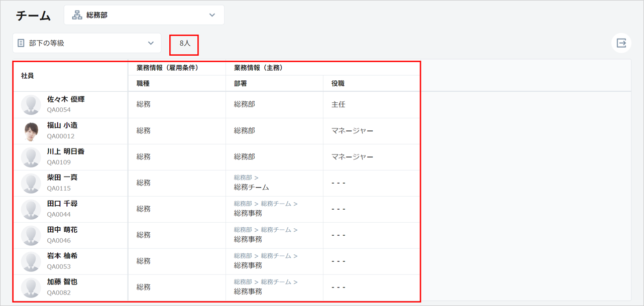Click the organization chart icon beside 総務部
Image resolution: width=644 pixels, height=306 pixels.
coord(77,15)
